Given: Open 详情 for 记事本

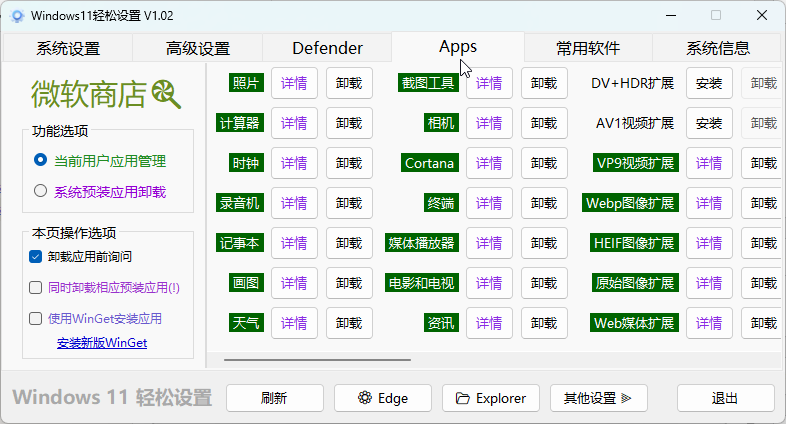Looking at the screenshot, I should click(x=294, y=244).
